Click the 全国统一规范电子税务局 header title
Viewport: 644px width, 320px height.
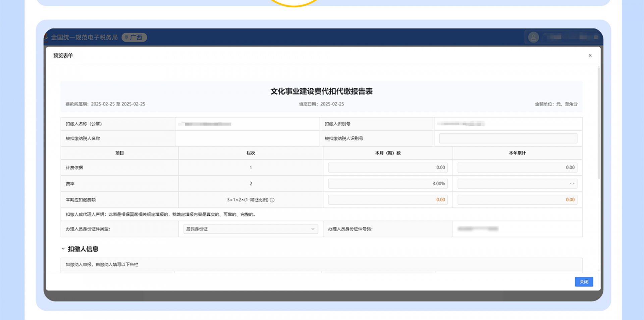(x=84, y=37)
